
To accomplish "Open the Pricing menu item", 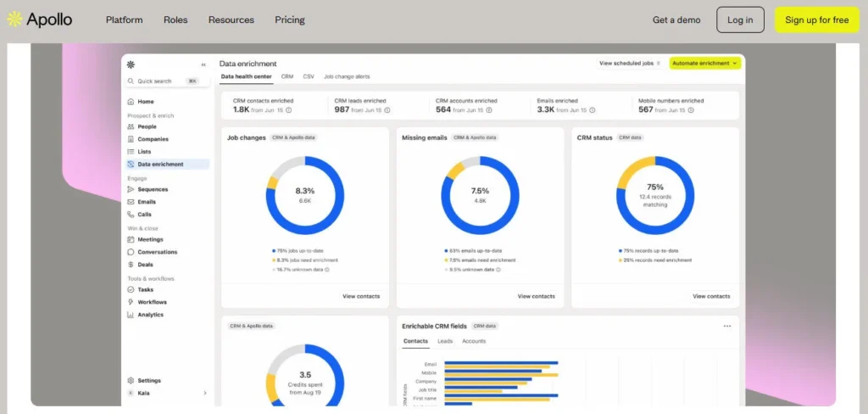I will point(290,20).
